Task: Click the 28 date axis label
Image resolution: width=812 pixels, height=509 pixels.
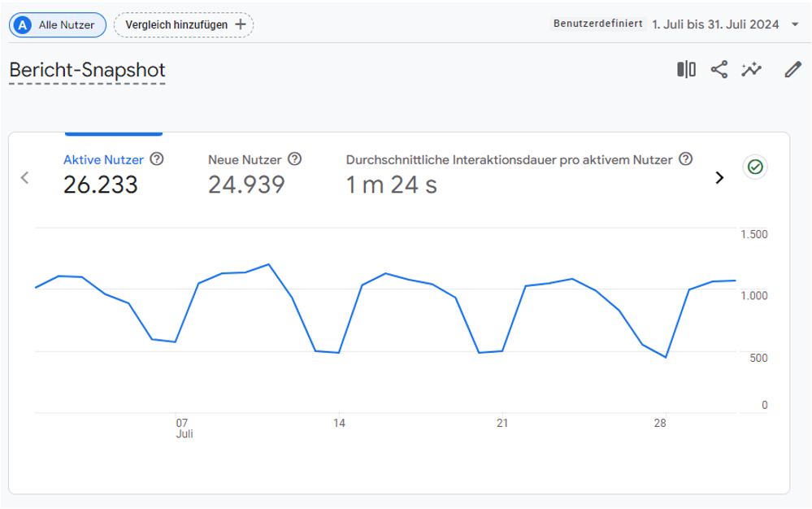Action: click(660, 423)
